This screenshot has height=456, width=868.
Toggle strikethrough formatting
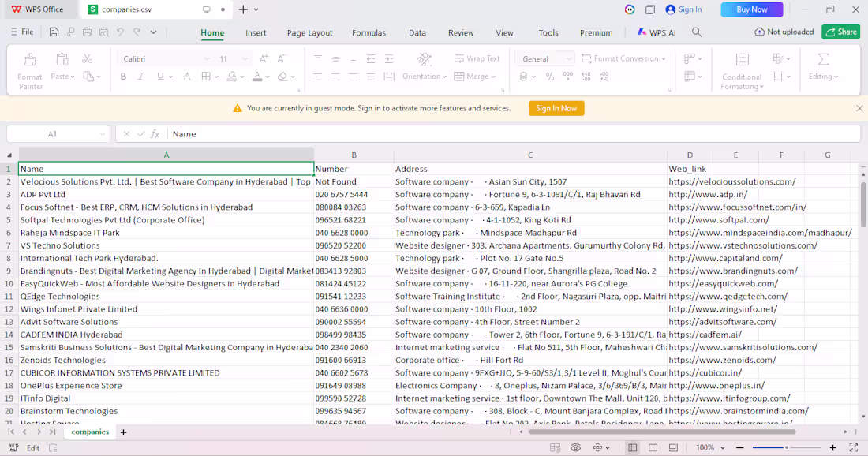point(187,77)
